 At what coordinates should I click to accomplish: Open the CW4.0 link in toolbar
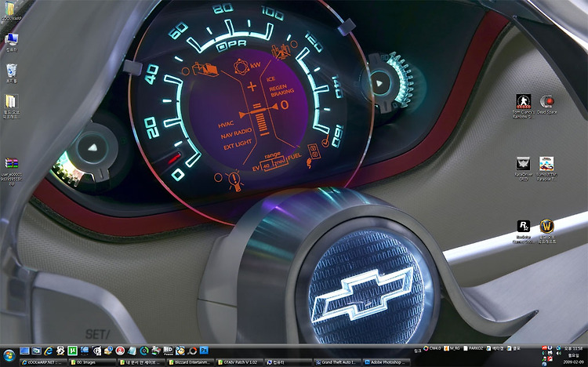(432, 348)
